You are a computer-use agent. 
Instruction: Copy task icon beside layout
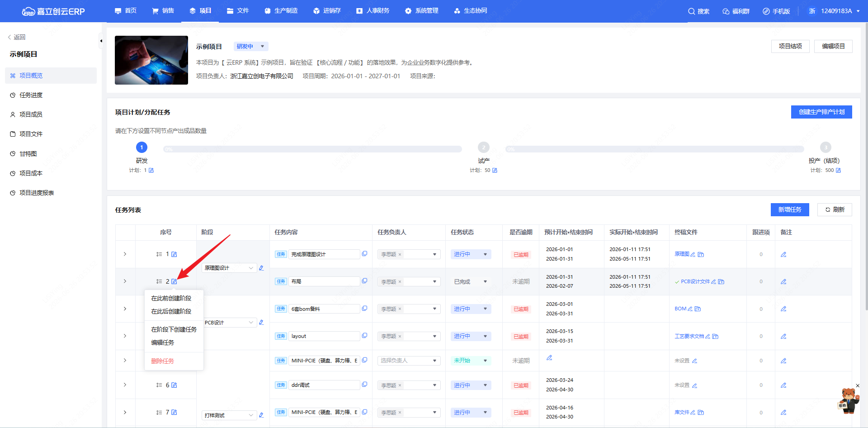click(x=364, y=336)
